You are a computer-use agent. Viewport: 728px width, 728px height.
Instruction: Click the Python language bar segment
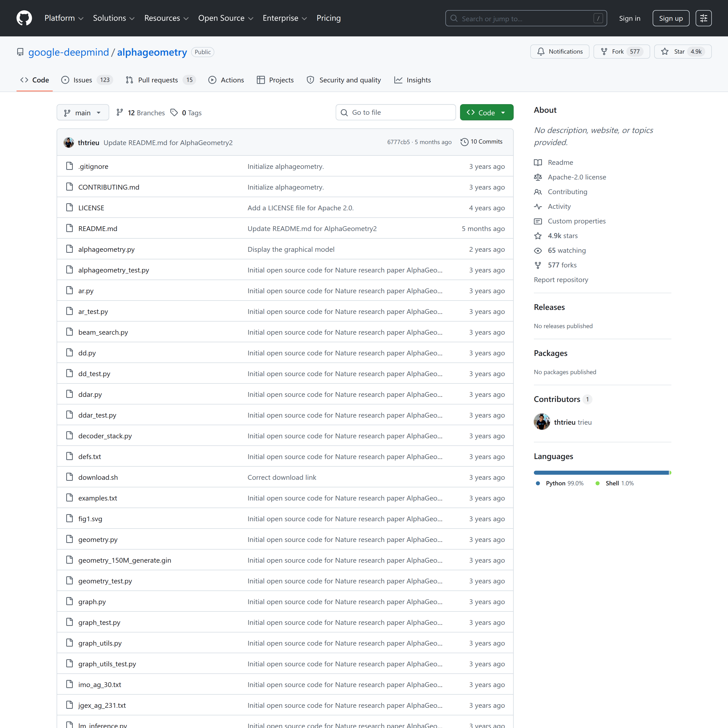pos(601,472)
